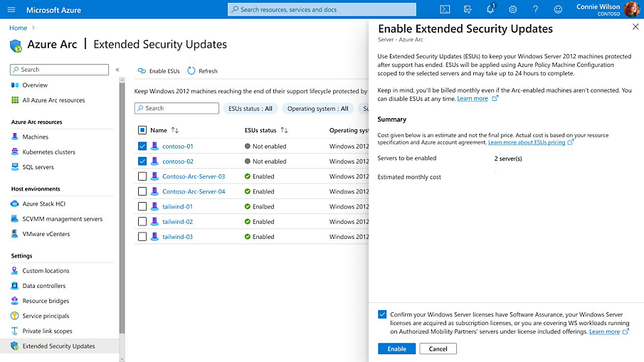Open the ESUs status filter dropdown
The width and height of the screenshot is (644, 362).
pos(250,109)
